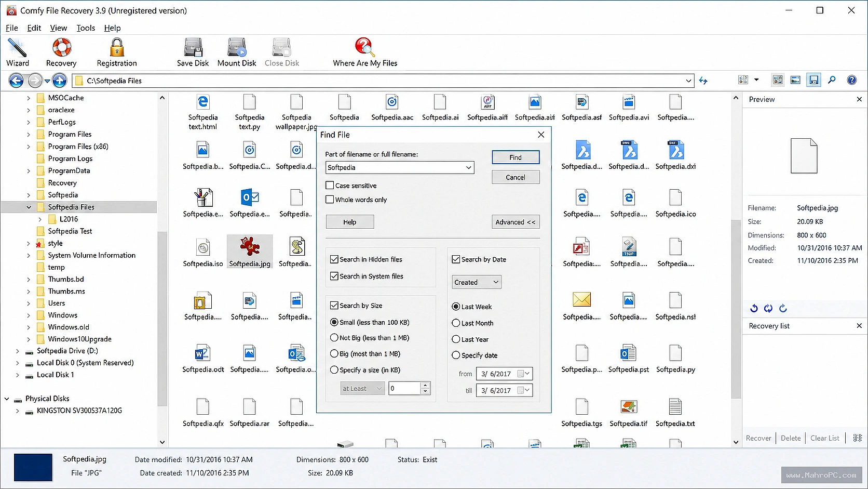Collapse options with Advanced << button

[516, 222]
